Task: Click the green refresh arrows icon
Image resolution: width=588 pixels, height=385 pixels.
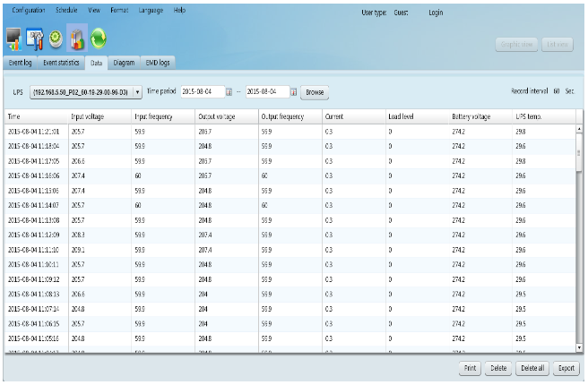Action: (99, 38)
